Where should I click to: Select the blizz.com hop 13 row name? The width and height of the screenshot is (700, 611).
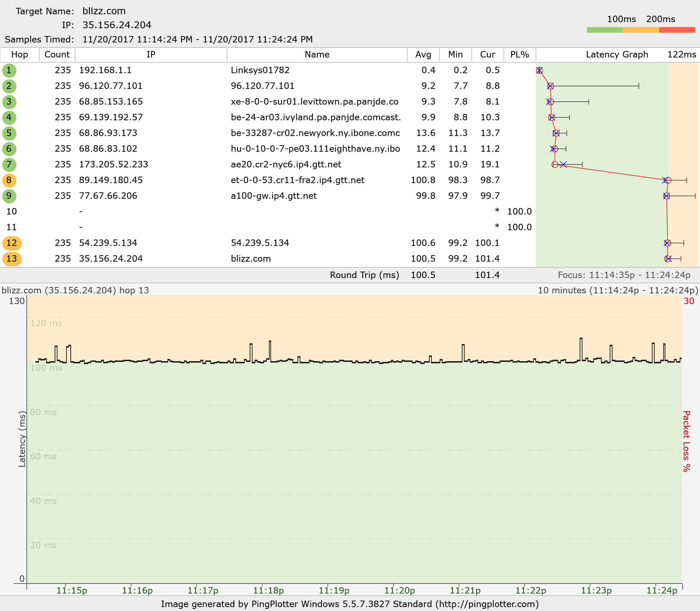point(251,259)
